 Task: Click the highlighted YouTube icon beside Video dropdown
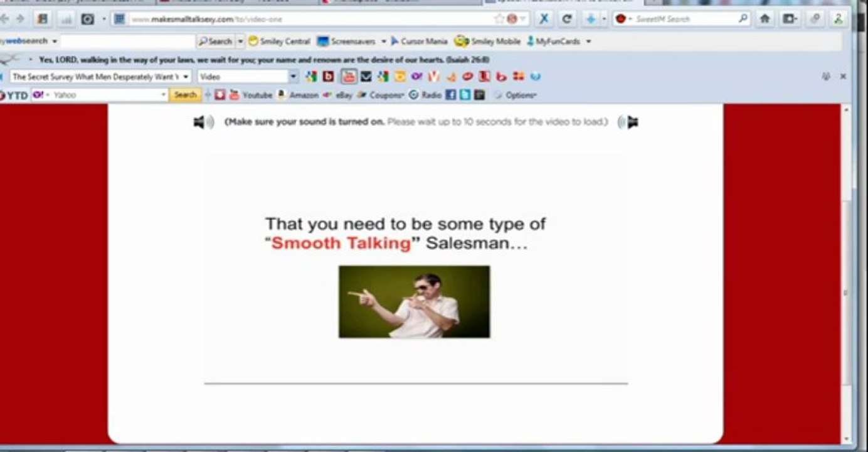click(x=349, y=77)
